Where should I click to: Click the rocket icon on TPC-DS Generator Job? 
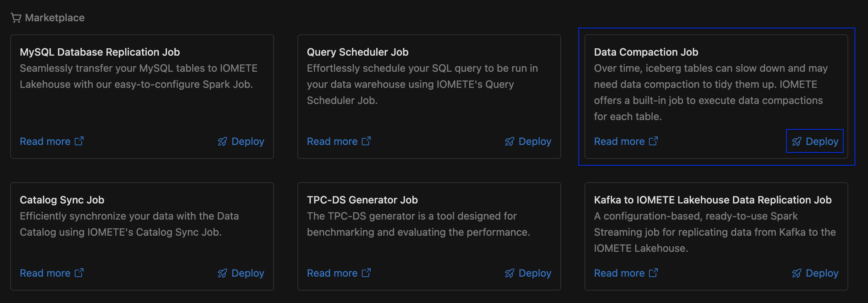pos(509,273)
